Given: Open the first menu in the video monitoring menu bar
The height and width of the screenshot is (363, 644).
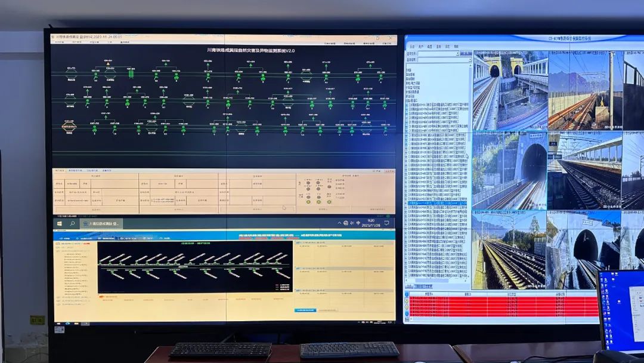Looking at the screenshot, I should click(x=412, y=47).
